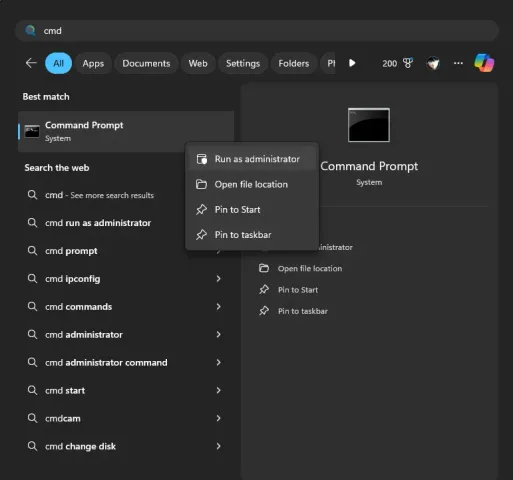Expand the chevron for cmd change disk
The height and width of the screenshot is (480, 513).
click(218, 446)
